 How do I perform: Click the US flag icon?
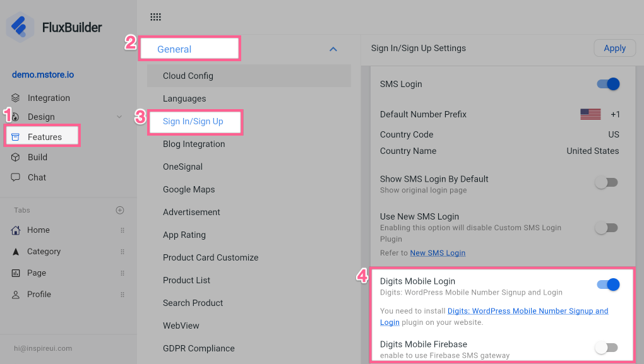pos(590,114)
